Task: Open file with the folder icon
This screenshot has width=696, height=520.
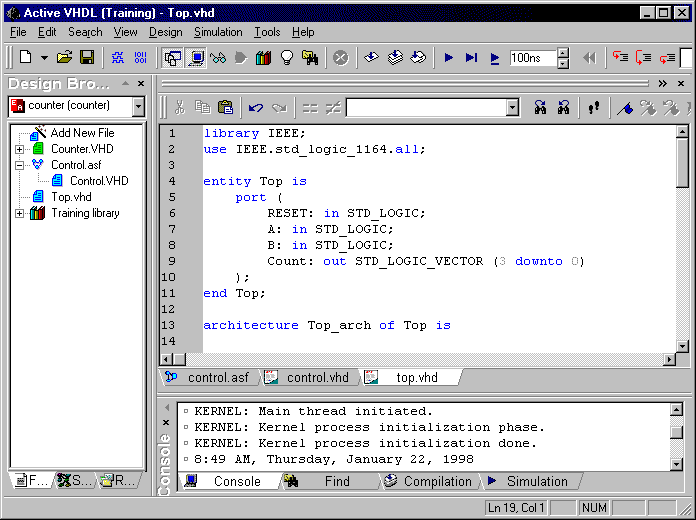Action: click(x=65, y=58)
